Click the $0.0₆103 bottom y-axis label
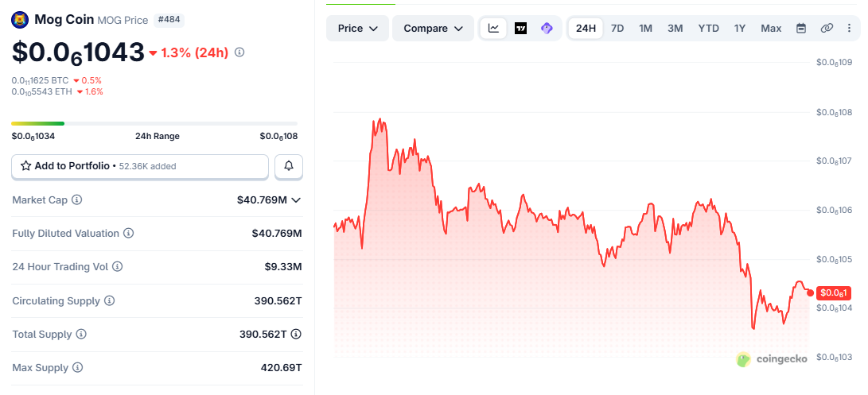 [835, 358]
